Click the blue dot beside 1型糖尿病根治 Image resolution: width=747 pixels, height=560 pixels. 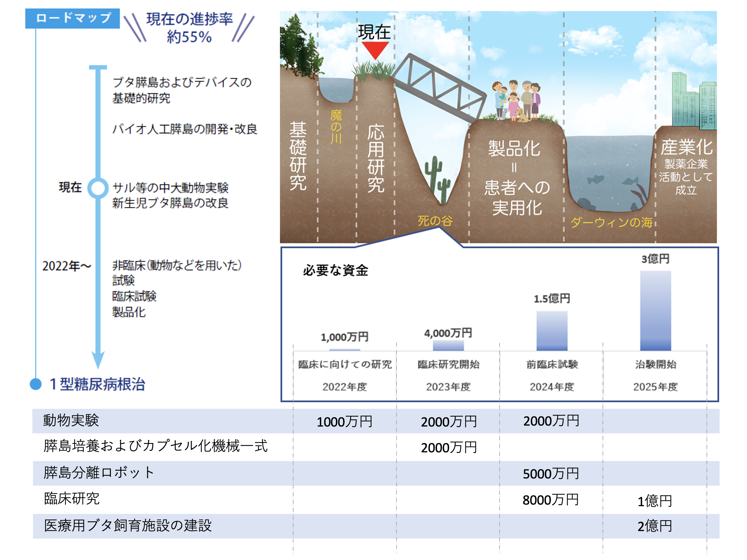[x=35, y=384]
